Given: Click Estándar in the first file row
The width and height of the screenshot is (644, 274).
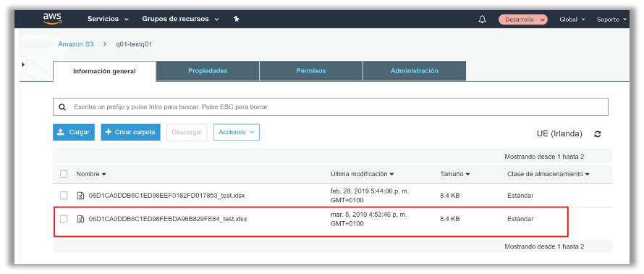Looking at the screenshot, I should 520,196.
